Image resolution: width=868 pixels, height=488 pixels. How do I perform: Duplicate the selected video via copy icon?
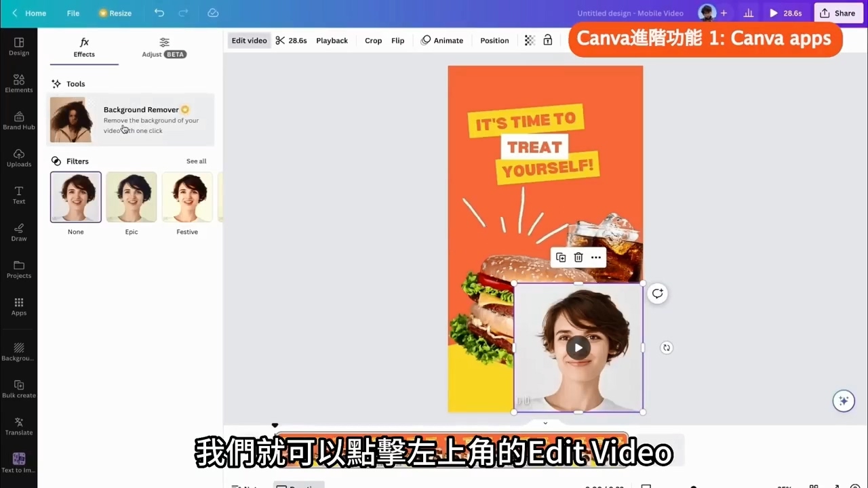(x=561, y=258)
